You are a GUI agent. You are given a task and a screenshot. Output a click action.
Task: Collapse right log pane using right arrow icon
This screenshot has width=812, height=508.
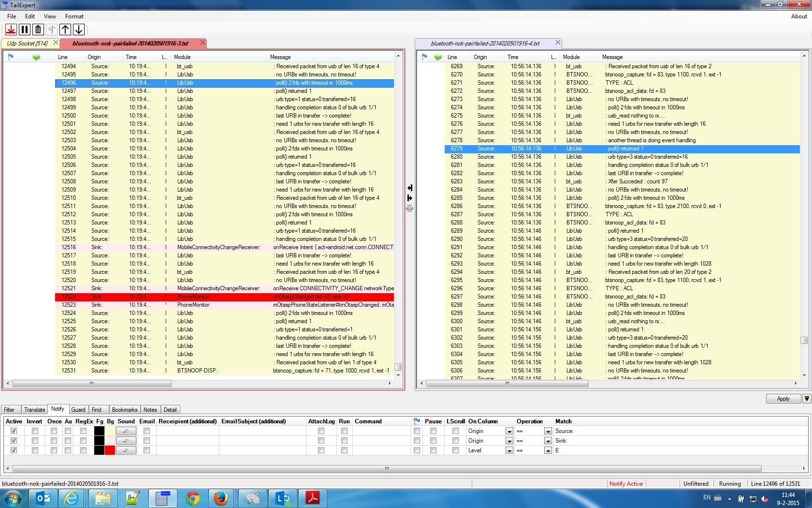click(x=409, y=198)
